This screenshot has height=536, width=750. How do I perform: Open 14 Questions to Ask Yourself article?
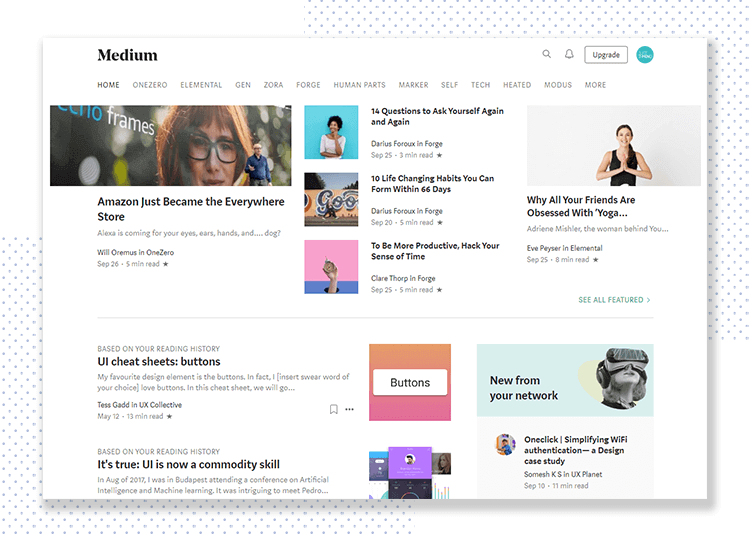coord(437,116)
